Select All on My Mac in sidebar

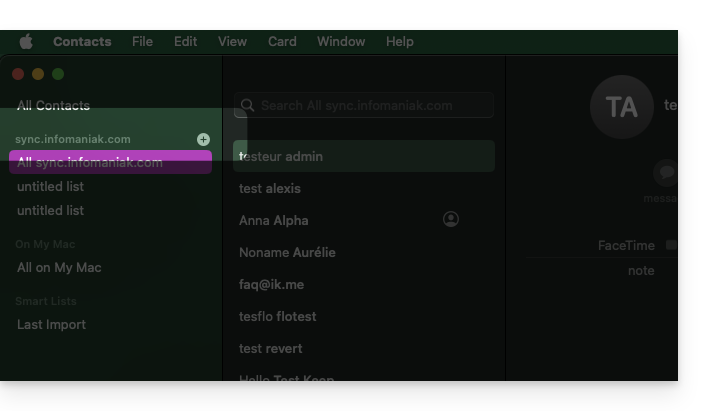[59, 268]
